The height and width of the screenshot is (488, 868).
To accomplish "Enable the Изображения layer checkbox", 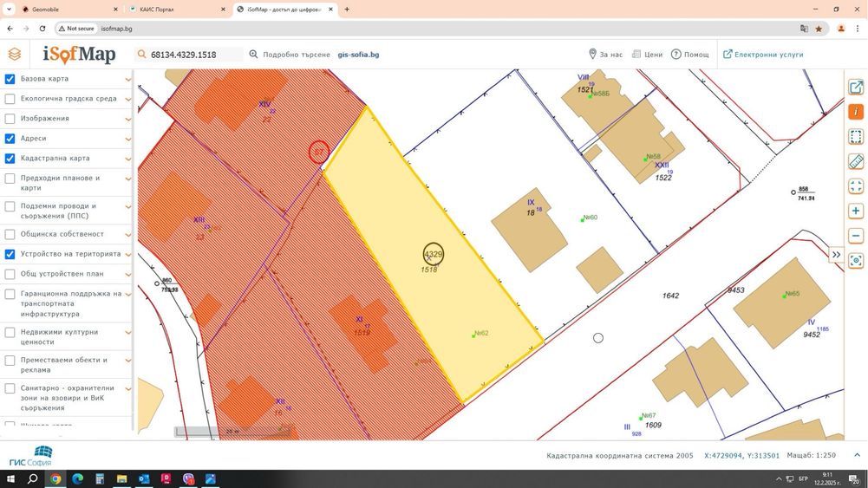I will [10, 119].
